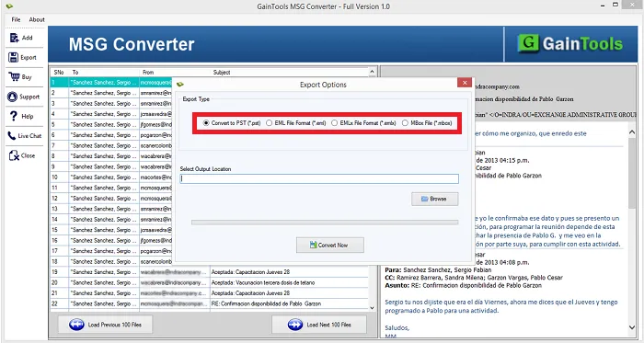
Task: Select email row number 5
Action: pos(111,124)
